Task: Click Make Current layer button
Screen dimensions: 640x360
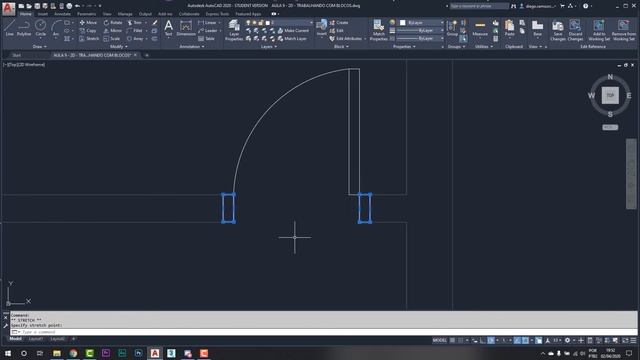Action: 293,31
